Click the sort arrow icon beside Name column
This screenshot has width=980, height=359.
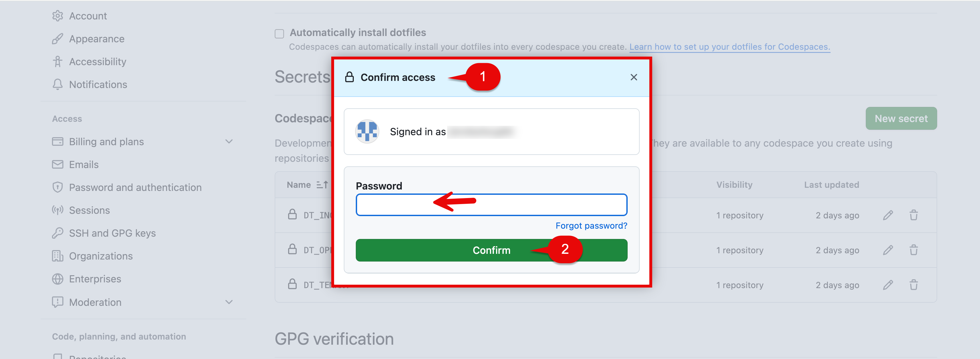(322, 185)
